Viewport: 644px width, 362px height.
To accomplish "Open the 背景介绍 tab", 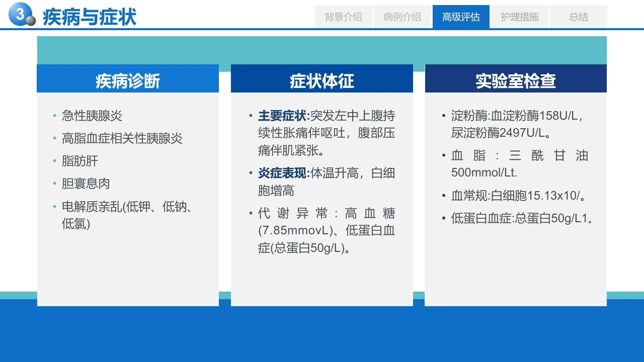I will point(344,17).
